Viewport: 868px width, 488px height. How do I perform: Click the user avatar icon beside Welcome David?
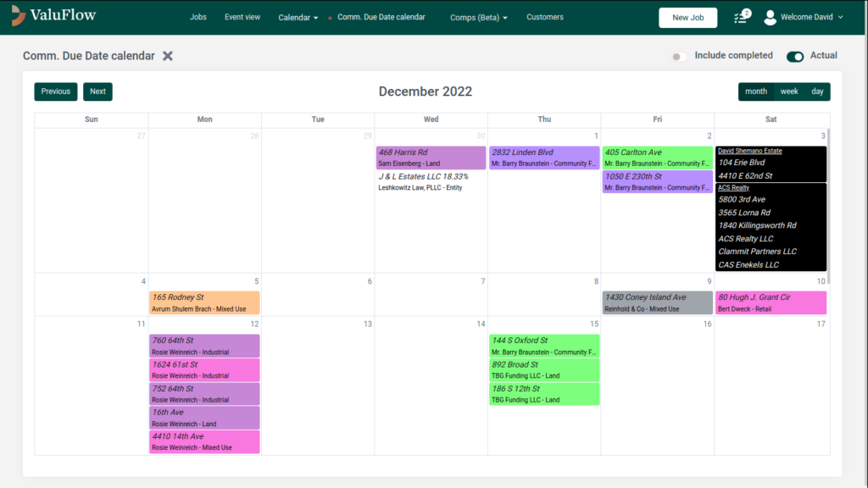[770, 17]
